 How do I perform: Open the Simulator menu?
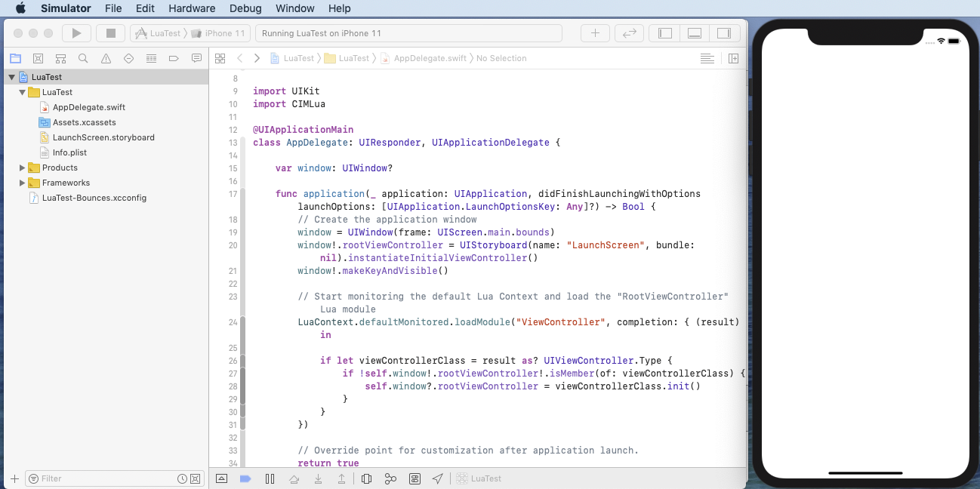coord(66,8)
